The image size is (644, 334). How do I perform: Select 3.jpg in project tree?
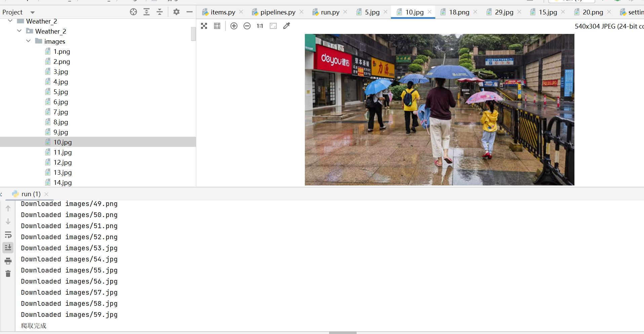tap(61, 72)
